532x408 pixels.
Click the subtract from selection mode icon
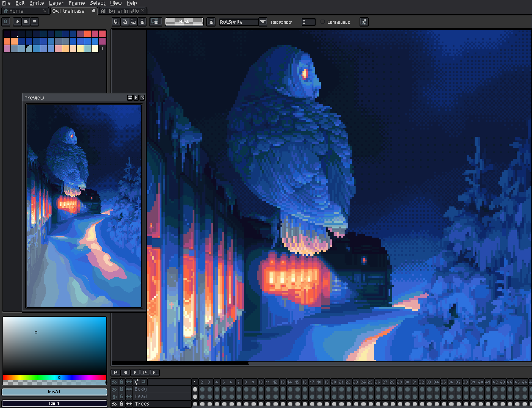tap(133, 22)
